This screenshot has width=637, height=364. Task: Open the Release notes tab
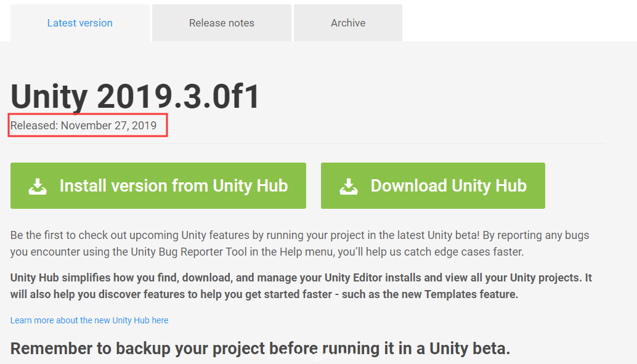pos(222,23)
